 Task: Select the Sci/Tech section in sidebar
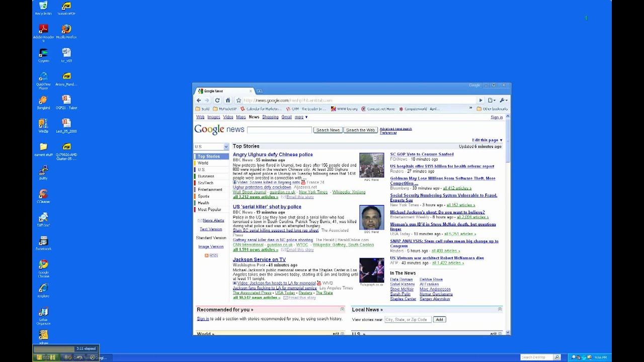(205, 183)
